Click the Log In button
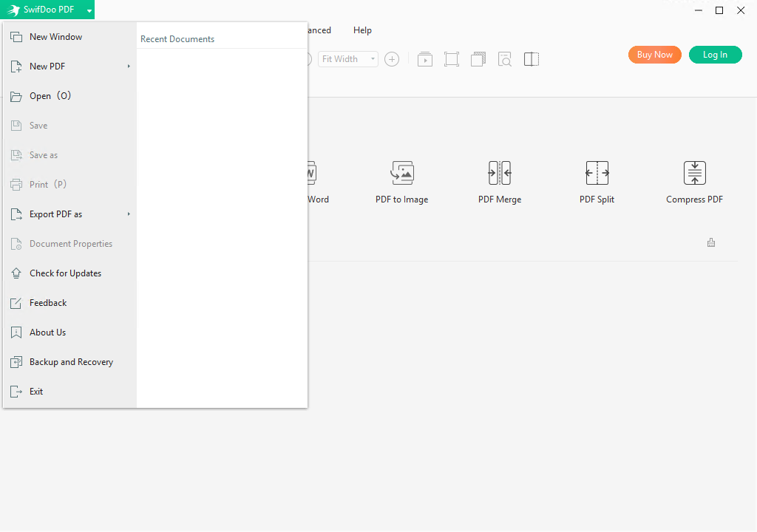757x532 pixels. [715, 55]
